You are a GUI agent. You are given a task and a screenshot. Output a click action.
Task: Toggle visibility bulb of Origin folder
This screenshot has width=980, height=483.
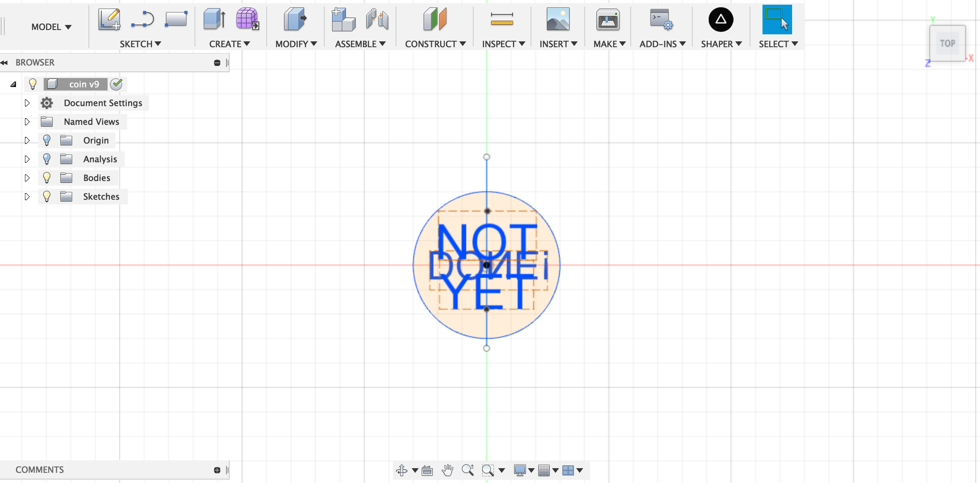tap(47, 140)
